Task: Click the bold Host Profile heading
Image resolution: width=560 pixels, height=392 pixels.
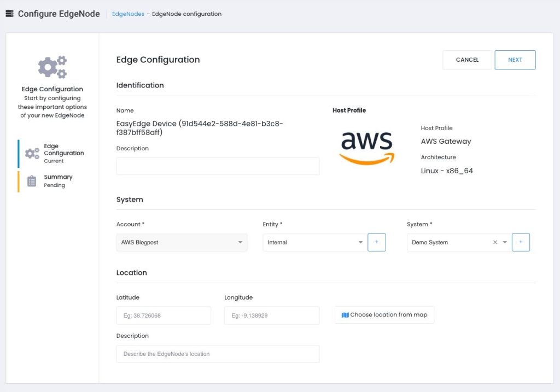Action: click(x=349, y=110)
